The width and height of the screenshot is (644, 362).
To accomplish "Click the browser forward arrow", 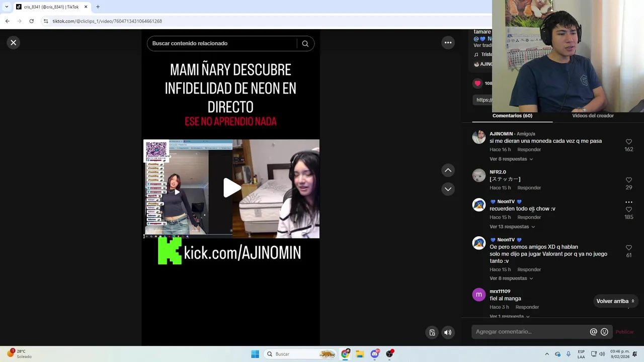I will [x=19, y=21].
